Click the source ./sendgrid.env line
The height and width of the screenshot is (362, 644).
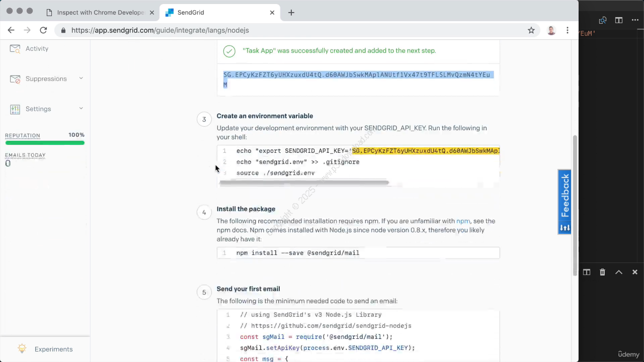(x=276, y=173)
